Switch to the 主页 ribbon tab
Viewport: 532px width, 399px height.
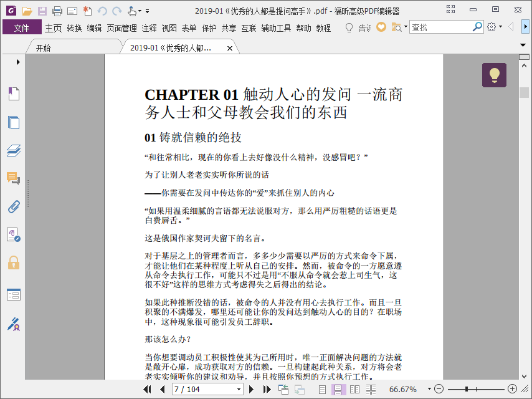click(x=54, y=28)
